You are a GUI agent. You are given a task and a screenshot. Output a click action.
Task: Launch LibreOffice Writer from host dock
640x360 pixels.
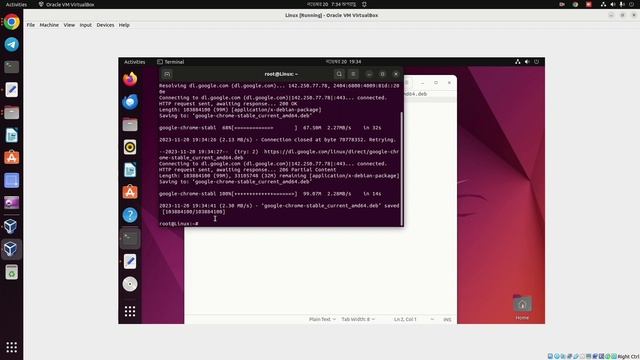[x=11, y=135]
